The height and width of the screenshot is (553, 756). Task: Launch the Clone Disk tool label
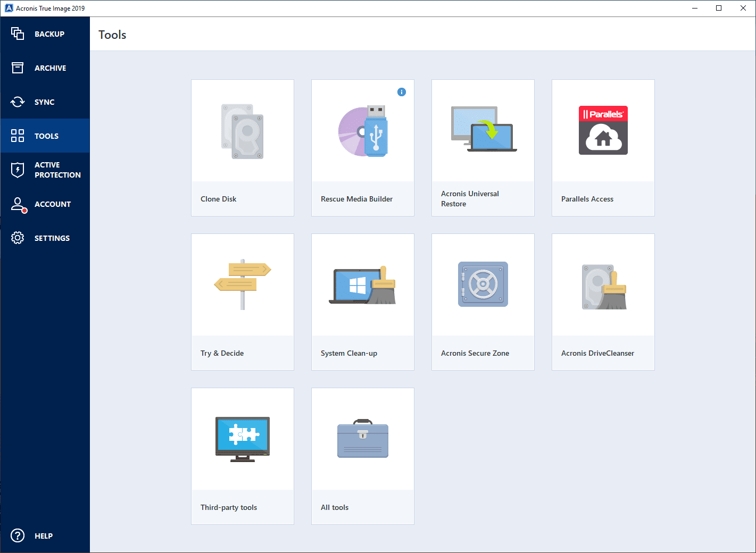click(219, 199)
